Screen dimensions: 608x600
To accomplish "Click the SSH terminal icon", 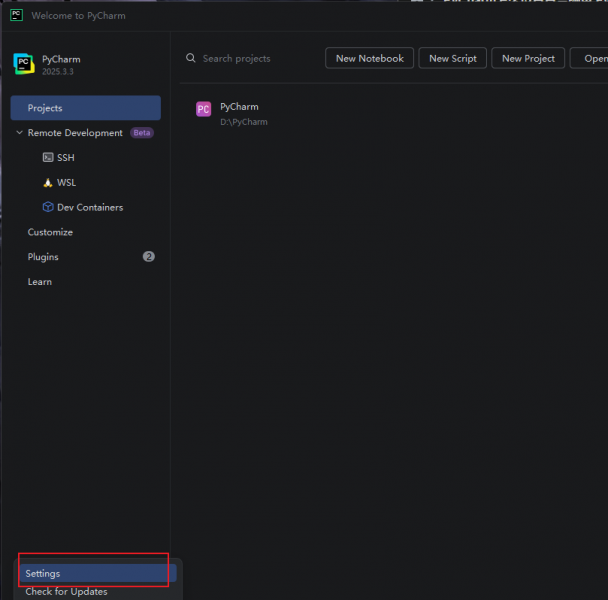I will click(48, 157).
